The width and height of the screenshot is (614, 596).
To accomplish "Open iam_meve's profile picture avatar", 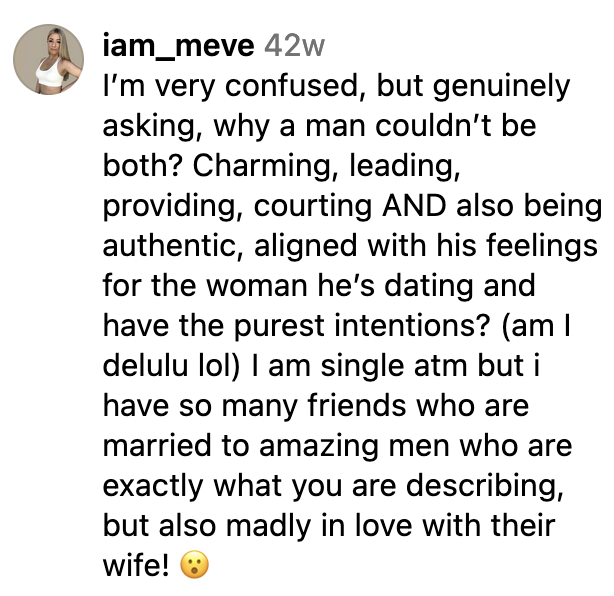I will [48, 59].
